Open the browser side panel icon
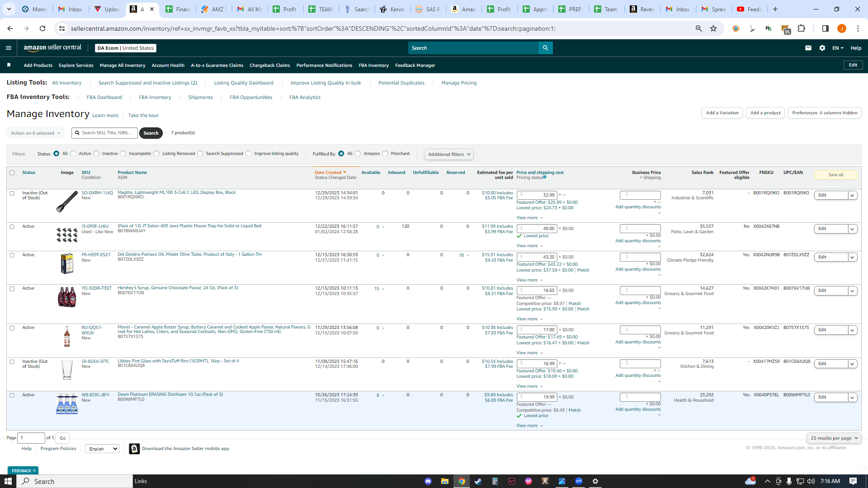868x488 pixels. pos(825,28)
